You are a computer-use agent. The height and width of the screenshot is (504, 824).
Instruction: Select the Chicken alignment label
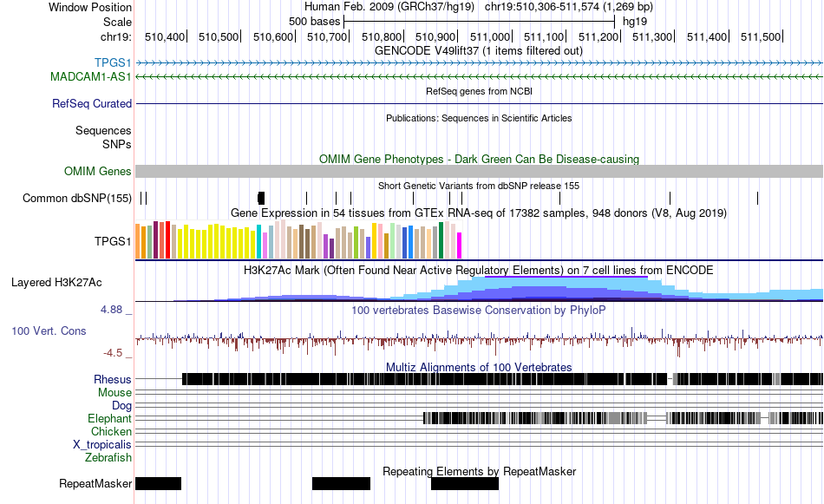pos(111,431)
